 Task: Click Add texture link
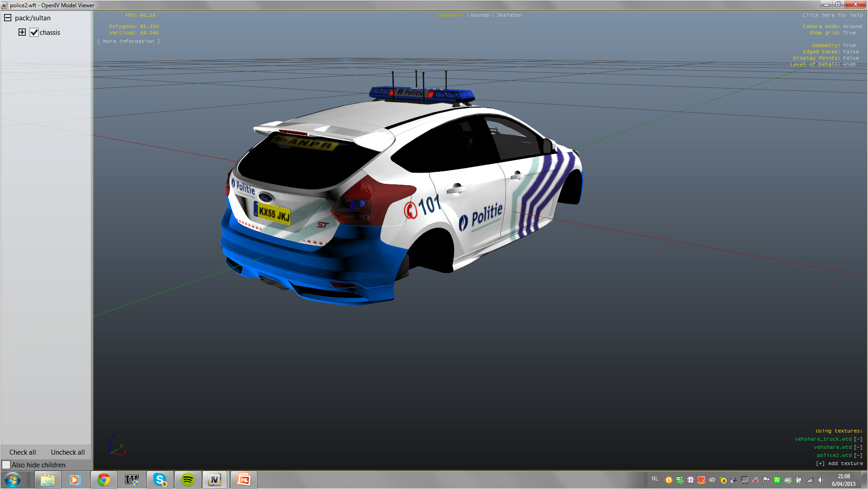[839, 464]
